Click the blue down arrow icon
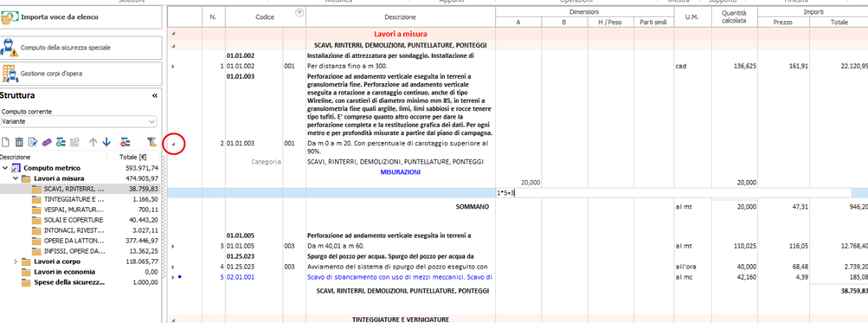The width and height of the screenshot is (868, 323). (106, 142)
